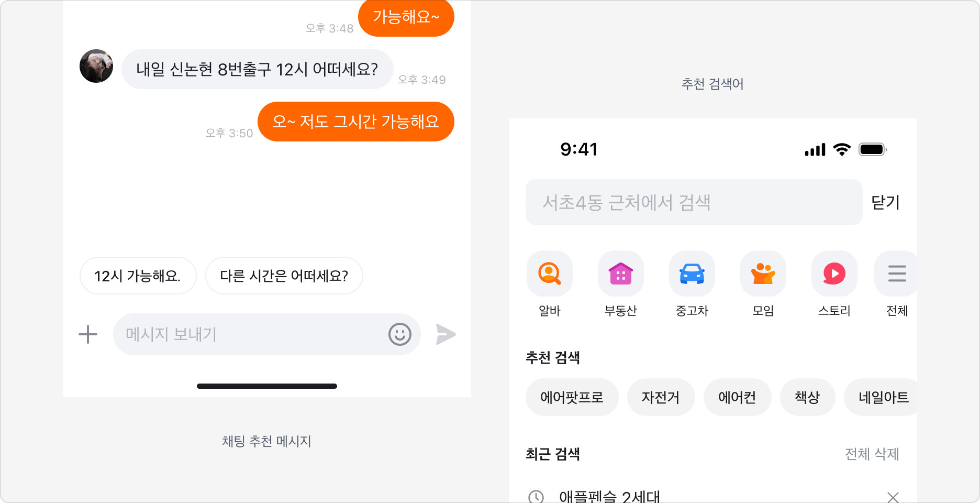Open the 전체 all-categories icon
Screen dimensions: 980x503
click(897, 273)
